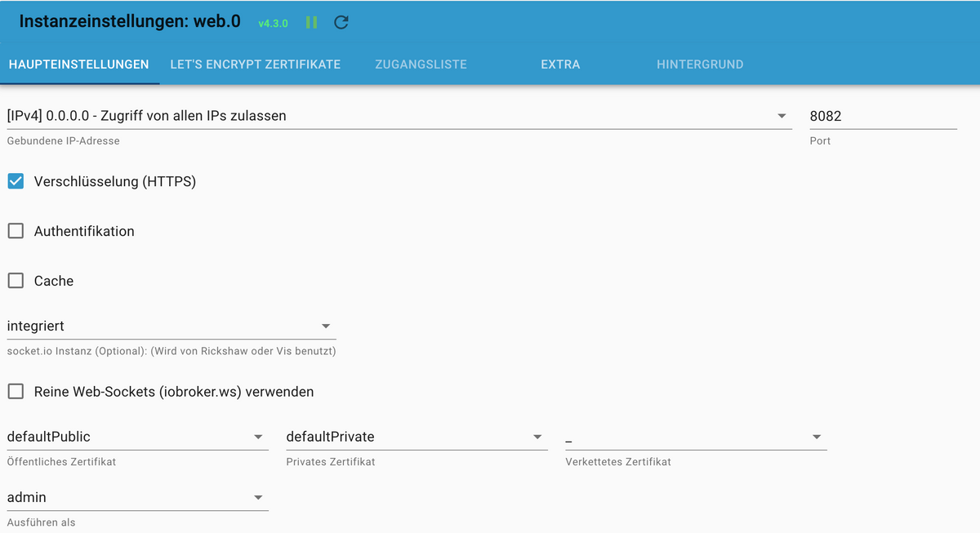
Task: Open the Öffentliches Zertifikat dropdown
Action: click(137, 437)
